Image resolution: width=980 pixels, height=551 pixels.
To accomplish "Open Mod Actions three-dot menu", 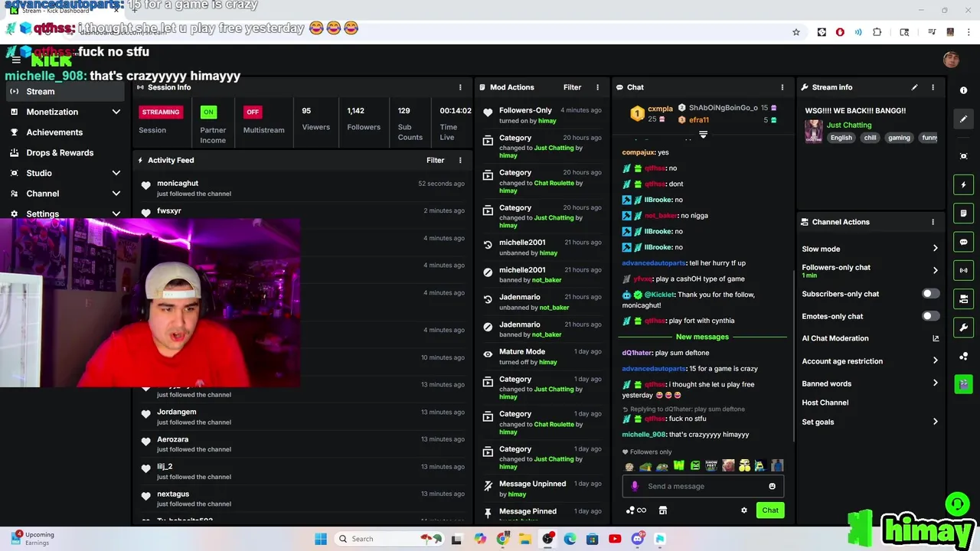I will pos(597,87).
